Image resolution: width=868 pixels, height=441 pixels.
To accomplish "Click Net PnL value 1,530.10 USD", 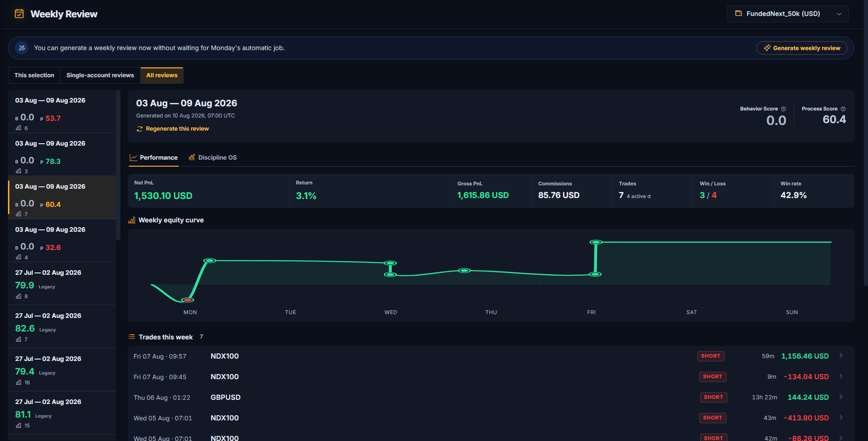I will 163,196.
